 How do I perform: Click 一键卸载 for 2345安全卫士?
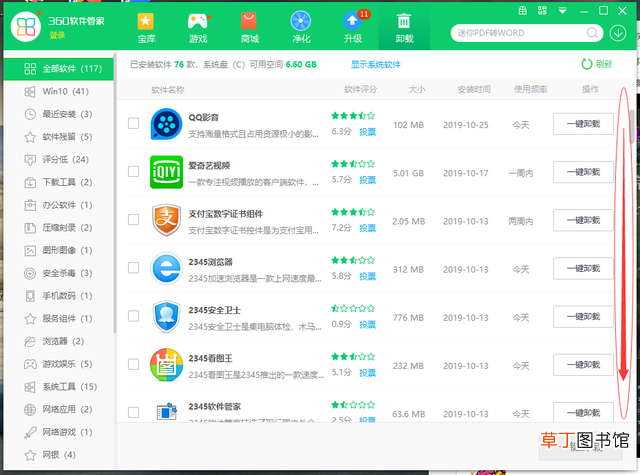(583, 317)
